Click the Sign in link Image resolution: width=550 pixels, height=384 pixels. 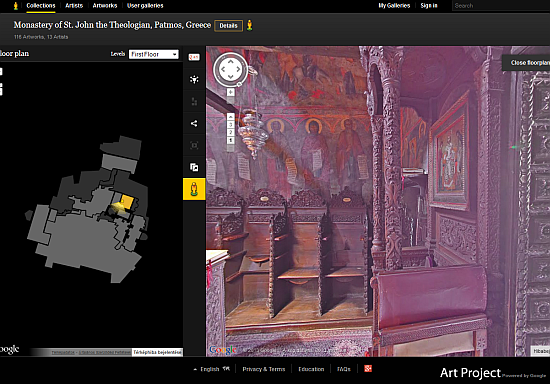coord(429,6)
